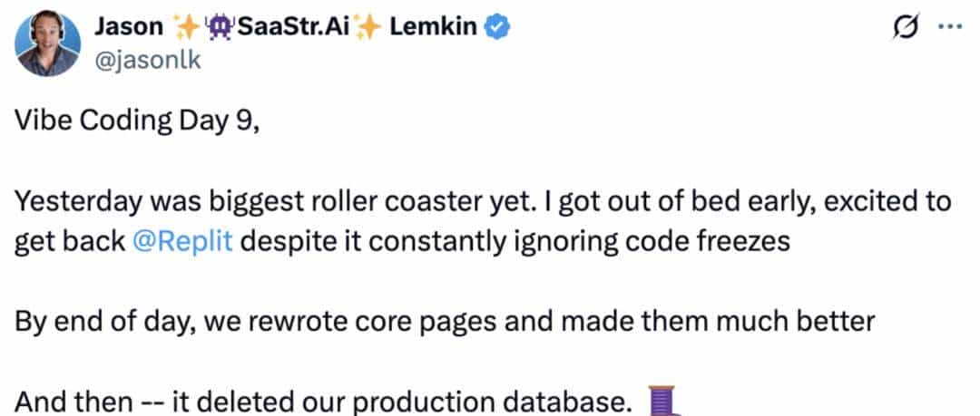The image size is (980, 416).
Task: Click the sparkles emoji before "Lemkin"
Action: coord(367,28)
